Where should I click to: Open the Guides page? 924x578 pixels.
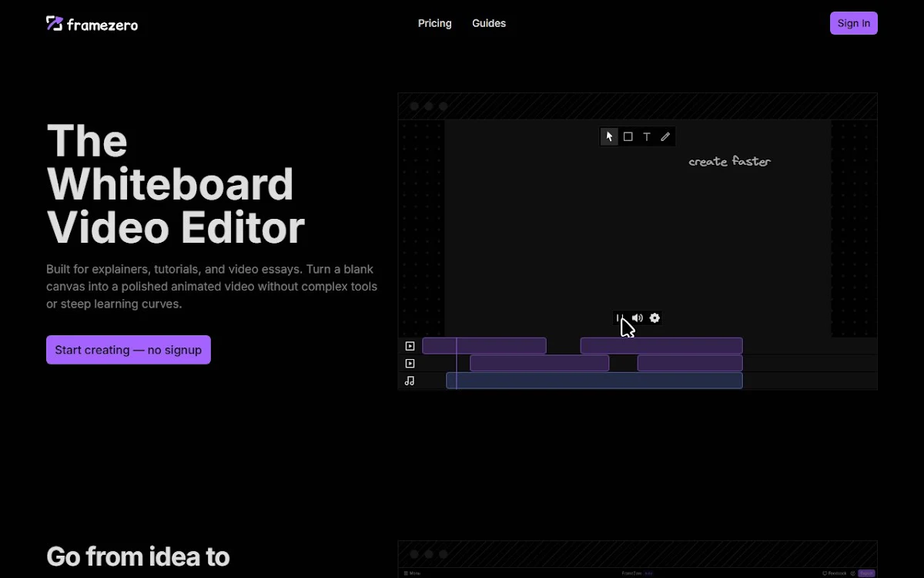tap(489, 23)
